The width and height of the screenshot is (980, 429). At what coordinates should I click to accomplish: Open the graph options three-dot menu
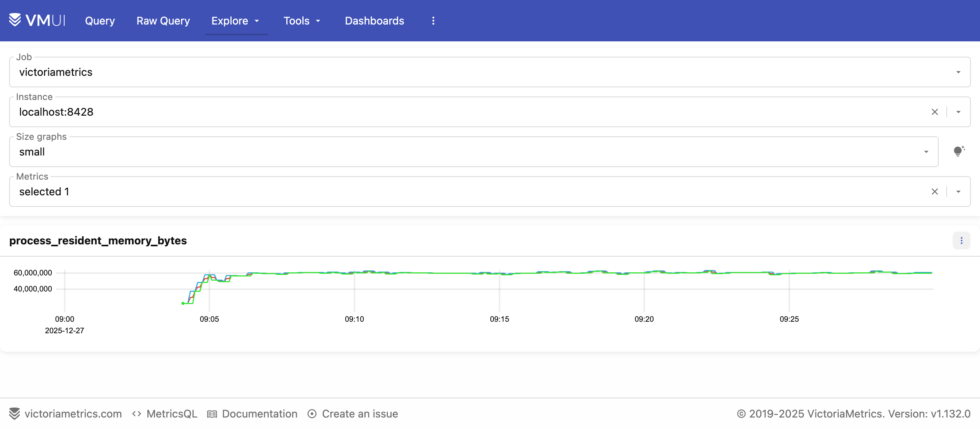click(x=961, y=241)
